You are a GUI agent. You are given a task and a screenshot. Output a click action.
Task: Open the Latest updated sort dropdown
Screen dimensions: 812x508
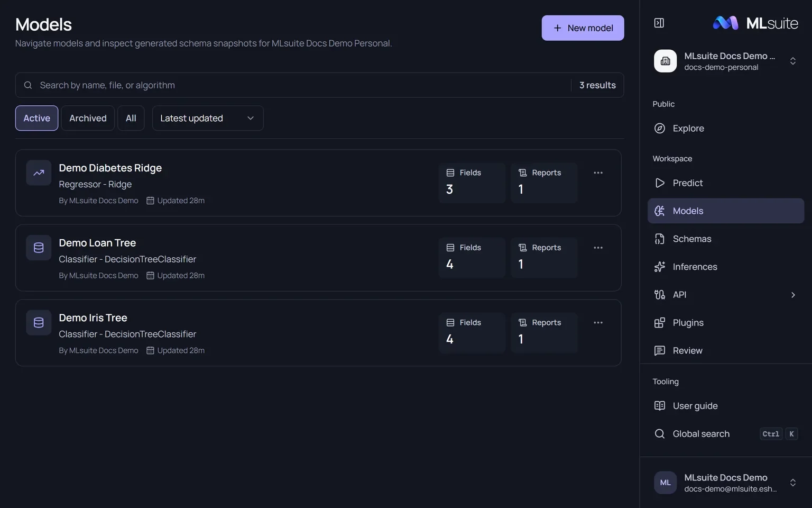click(208, 118)
